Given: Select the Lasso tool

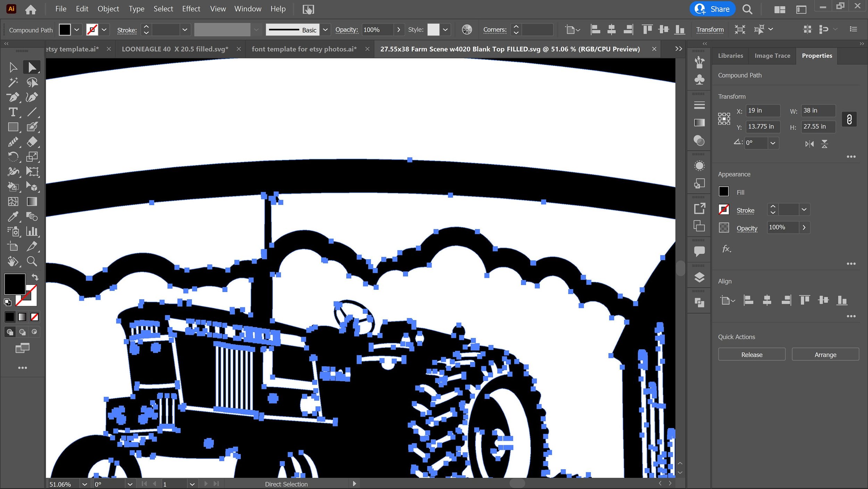Looking at the screenshot, I should coord(32,82).
